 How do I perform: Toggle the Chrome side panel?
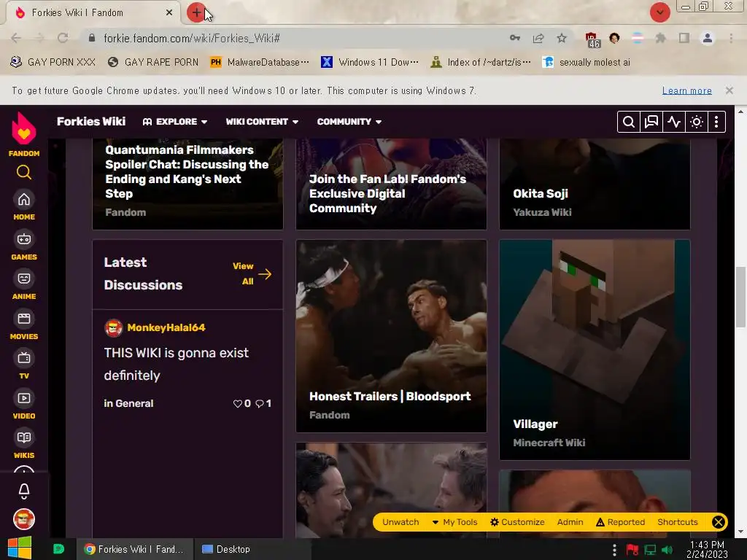point(684,38)
